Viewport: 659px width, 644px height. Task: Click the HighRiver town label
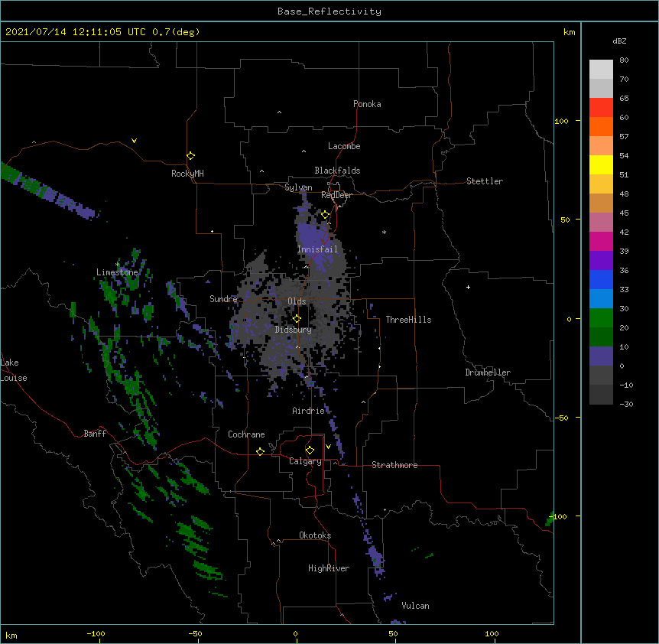click(x=329, y=568)
